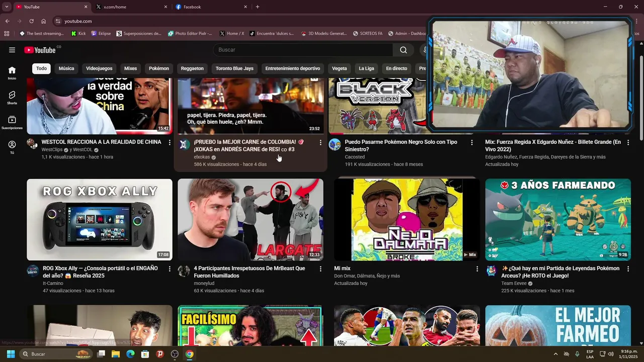Click the browser home button
The width and height of the screenshot is (644, 362).
tap(43, 21)
